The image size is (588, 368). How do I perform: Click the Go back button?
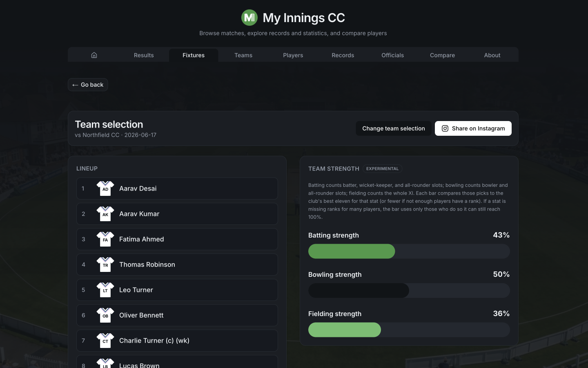(88, 85)
